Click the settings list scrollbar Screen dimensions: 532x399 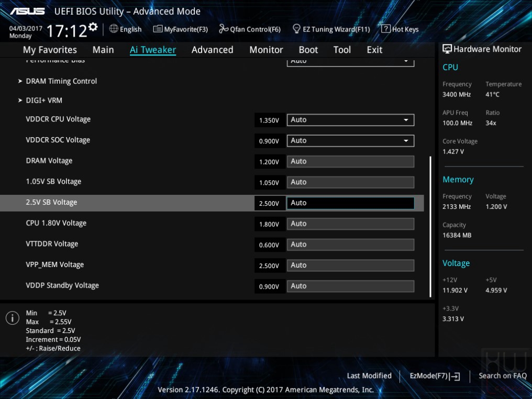[430, 227]
